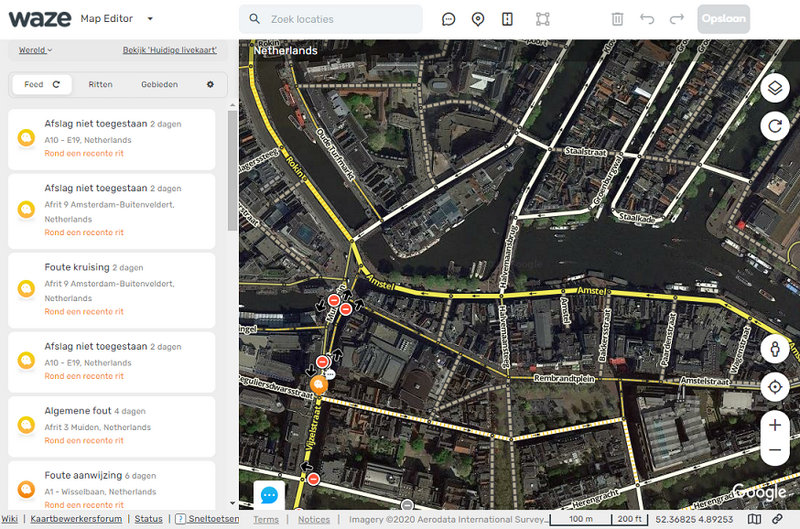Open feed settings gear
Image resolution: width=800 pixels, height=529 pixels.
pyautogui.click(x=210, y=85)
